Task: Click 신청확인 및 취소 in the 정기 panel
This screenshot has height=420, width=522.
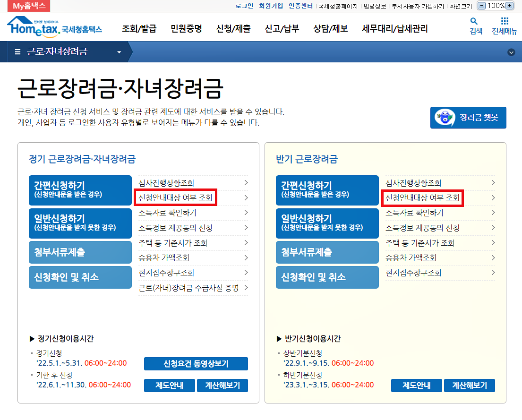Action: [x=80, y=277]
